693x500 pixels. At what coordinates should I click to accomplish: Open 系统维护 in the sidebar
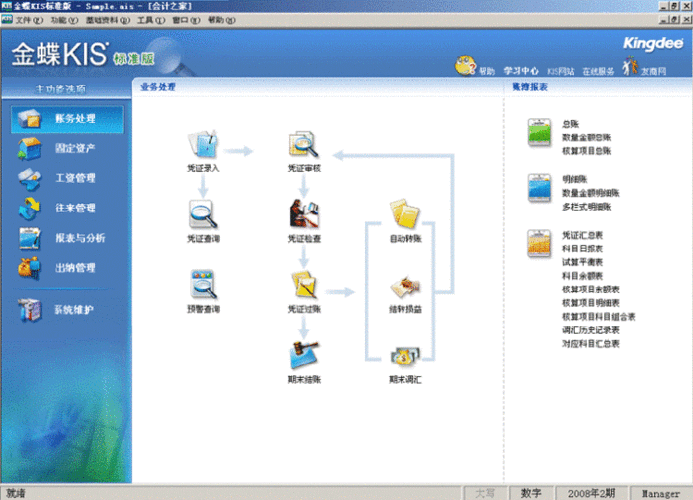coord(74,310)
